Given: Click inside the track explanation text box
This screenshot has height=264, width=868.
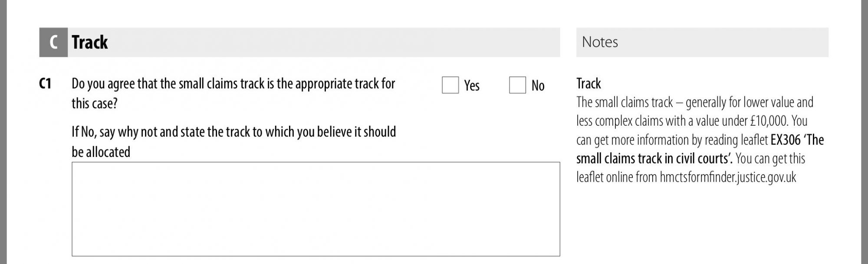Looking at the screenshot, I should point(316,209).
